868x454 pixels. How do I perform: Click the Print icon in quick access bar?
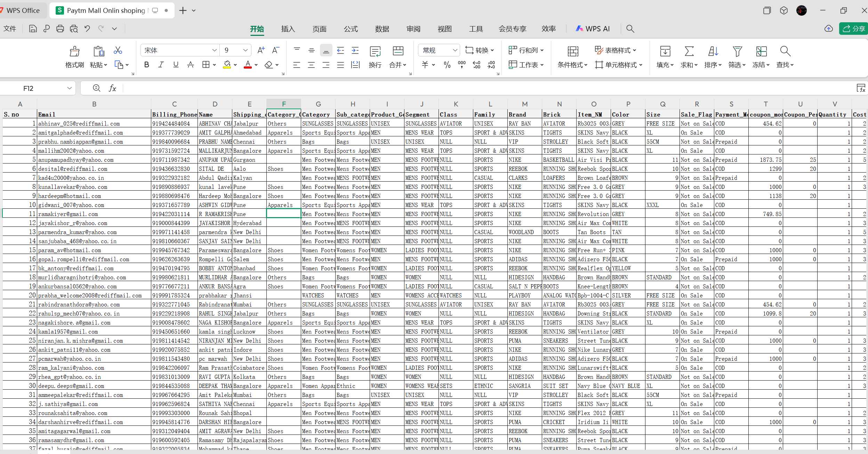[x=60, y=29]
